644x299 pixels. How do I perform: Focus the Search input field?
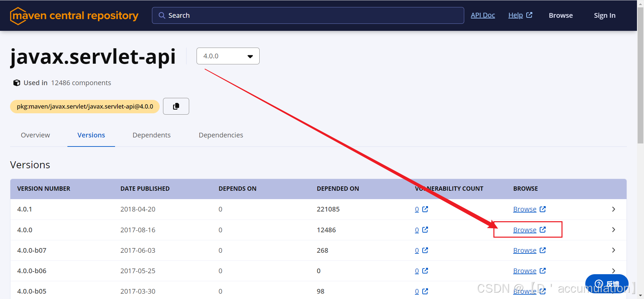click(x=308, y=15)
